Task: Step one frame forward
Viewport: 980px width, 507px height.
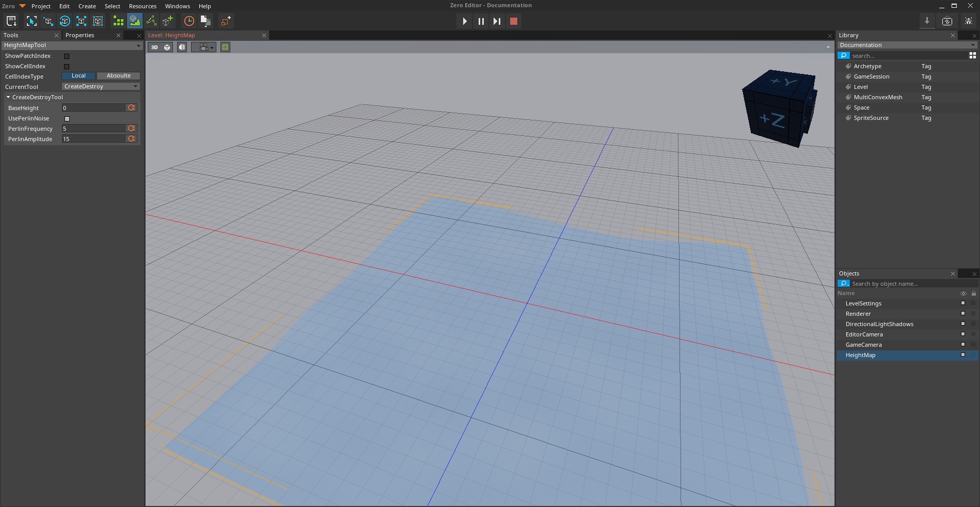Action: tap(497, 21)
